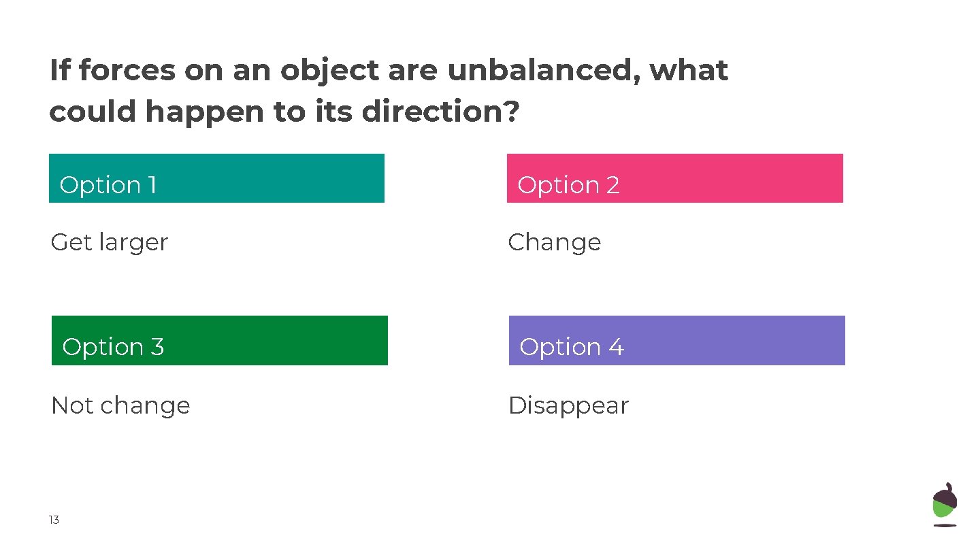Viewport: 980px width, 551px height.
Task: Click the 'Option 3' label text
Action: [113, 347]
